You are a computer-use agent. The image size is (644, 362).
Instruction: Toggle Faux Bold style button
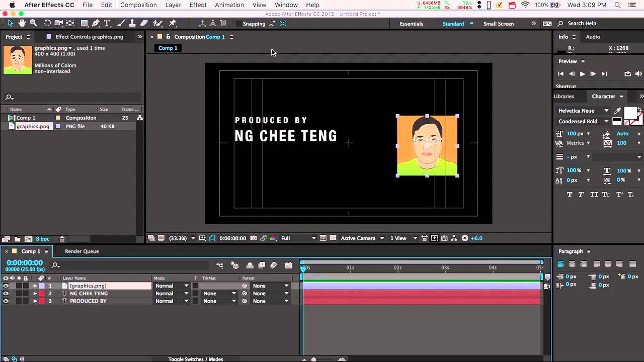tap(570, 195)
